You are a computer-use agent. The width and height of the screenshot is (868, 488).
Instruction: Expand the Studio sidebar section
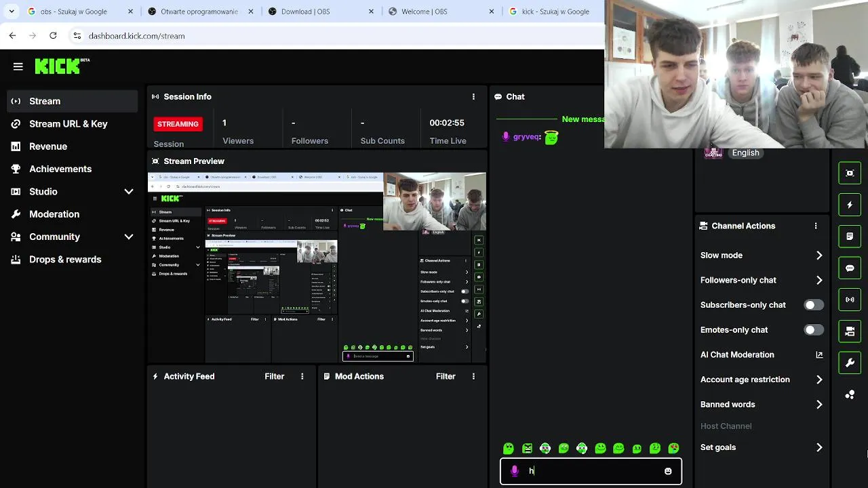coord(129,192)
